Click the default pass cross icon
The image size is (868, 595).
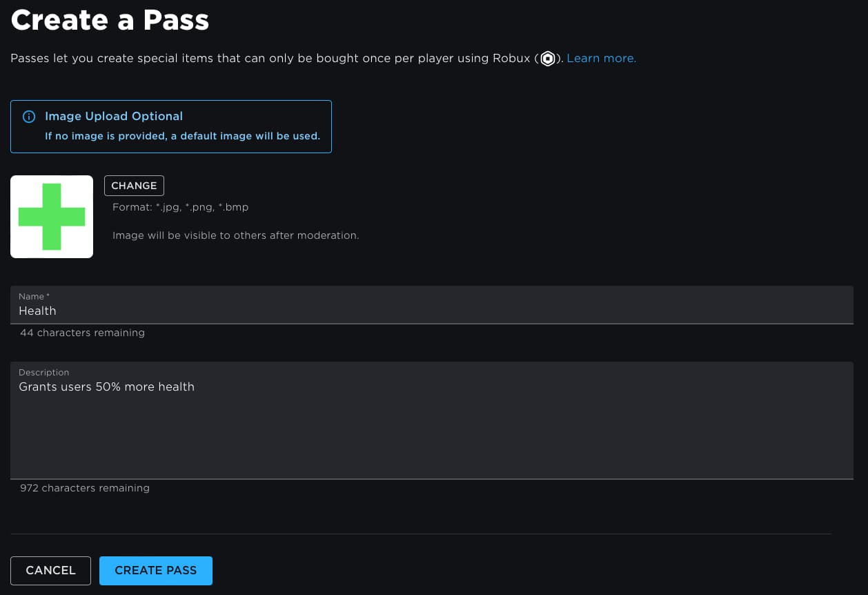pos(52,216)
